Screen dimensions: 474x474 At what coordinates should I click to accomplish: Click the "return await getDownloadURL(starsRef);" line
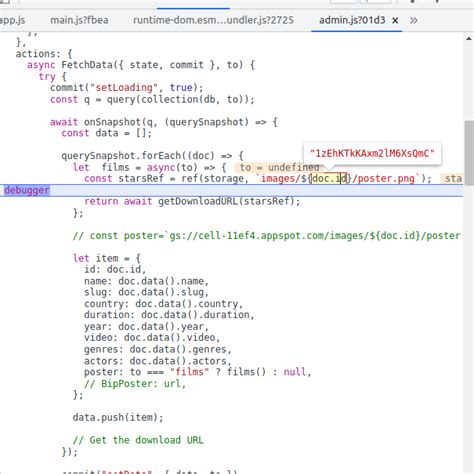tap(192, 201)
